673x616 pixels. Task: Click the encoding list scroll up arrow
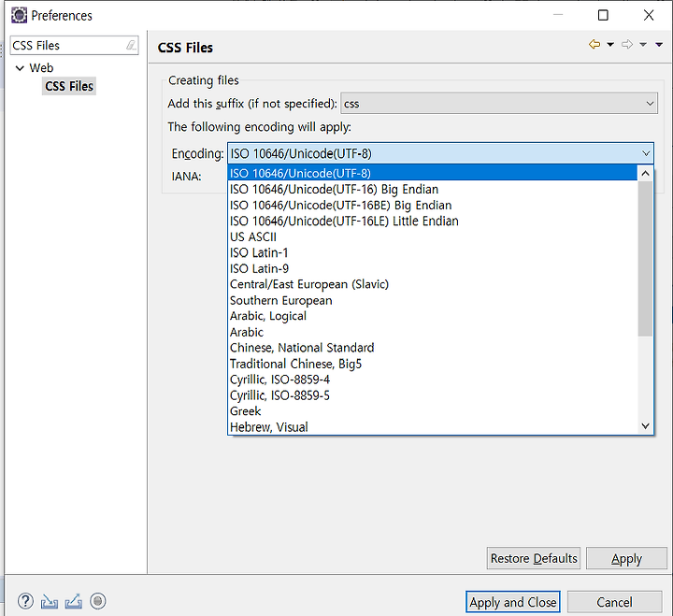(x=645, y=174)
